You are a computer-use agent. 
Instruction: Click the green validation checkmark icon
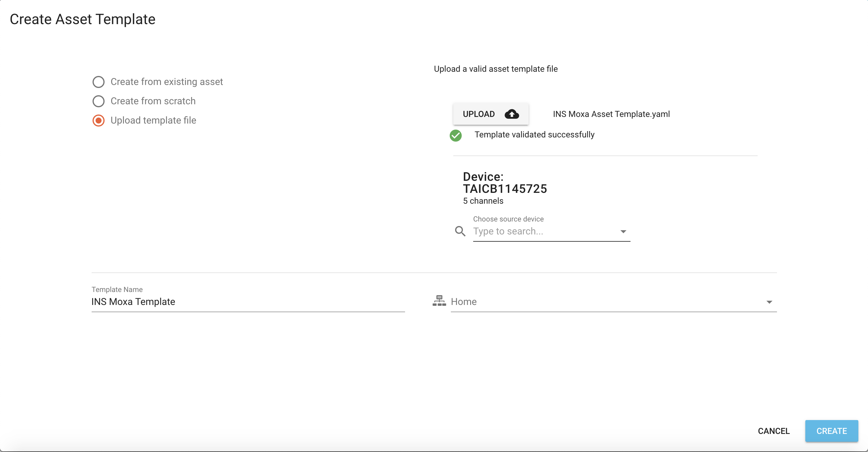456,135
